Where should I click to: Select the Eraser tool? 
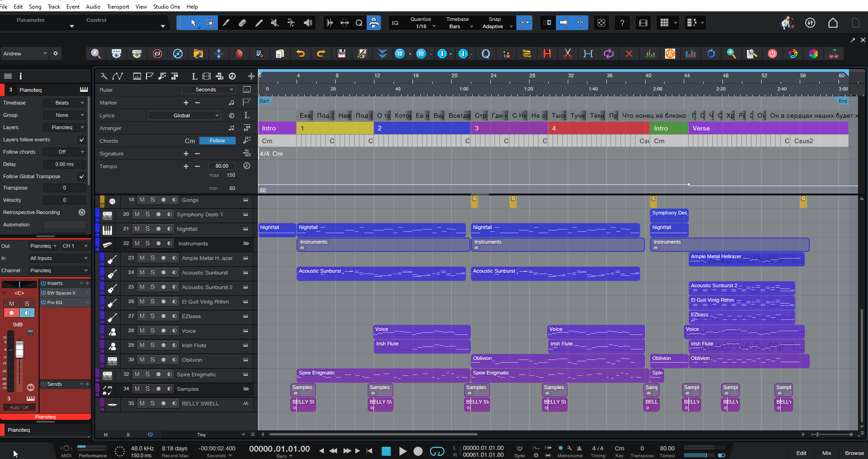click(x=242, y=23)
